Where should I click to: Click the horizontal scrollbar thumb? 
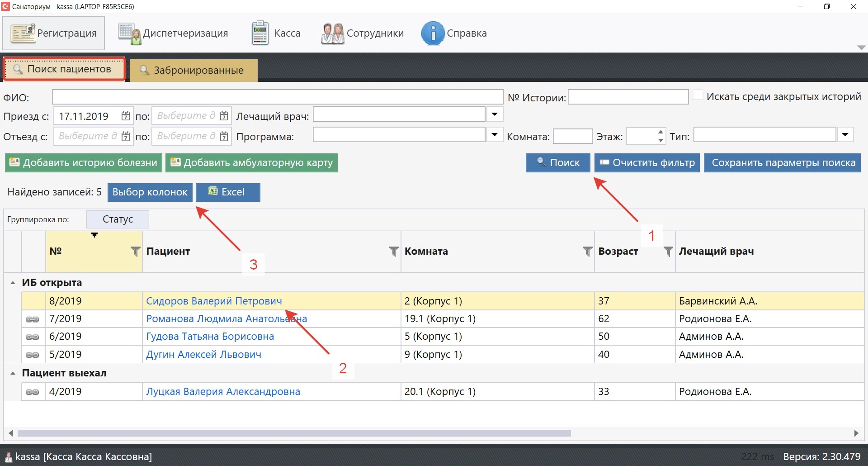pyautogui.click(x=294, y=433)
